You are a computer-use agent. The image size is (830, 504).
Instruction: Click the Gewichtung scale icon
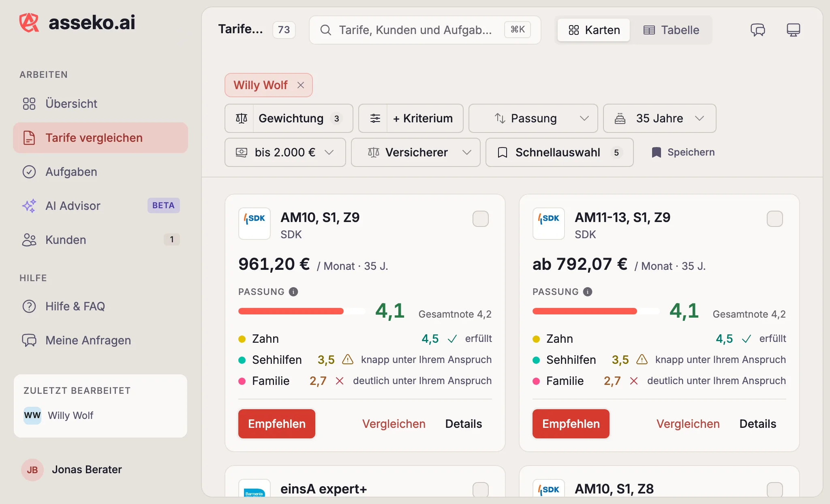point(242,118)
